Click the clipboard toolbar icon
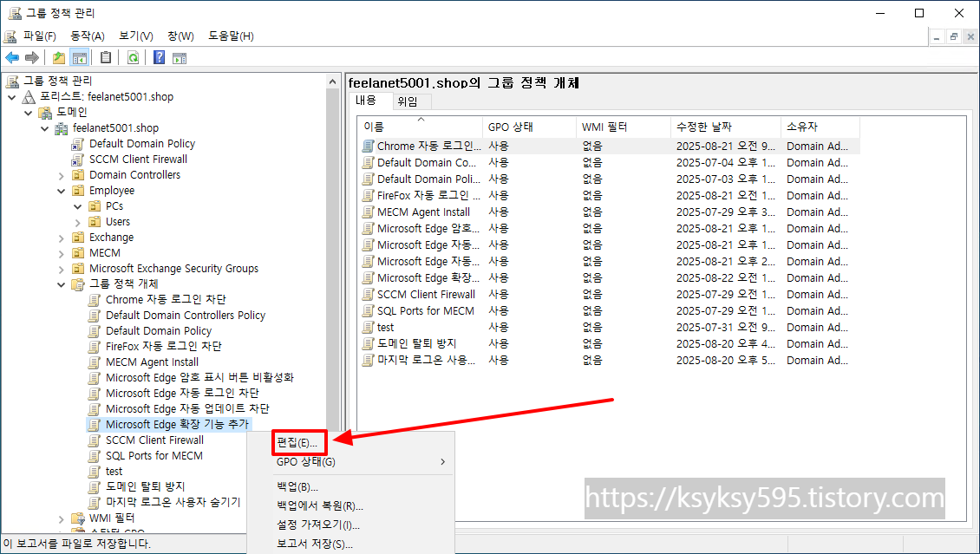The image size is (980, 554). click(106, 57)
